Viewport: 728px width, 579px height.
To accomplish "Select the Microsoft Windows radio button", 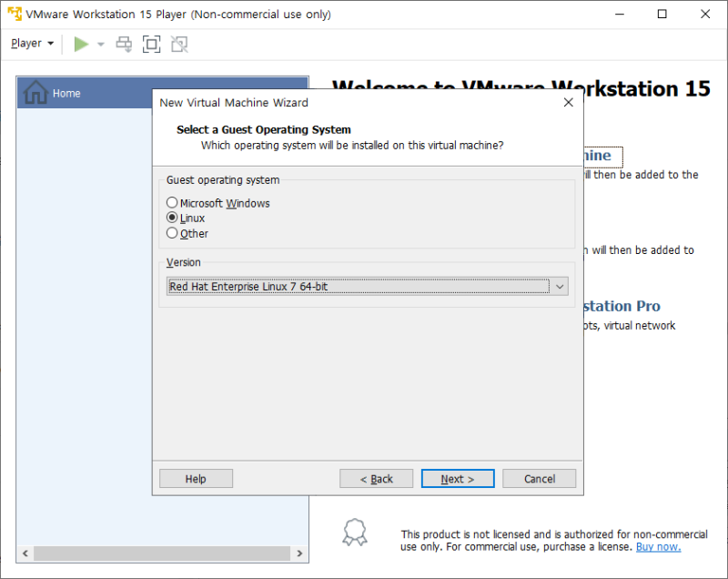I will (171, 202).
